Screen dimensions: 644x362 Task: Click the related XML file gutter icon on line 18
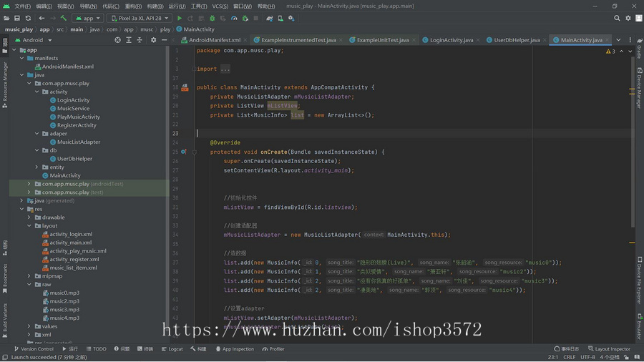[x=185, y=87]
